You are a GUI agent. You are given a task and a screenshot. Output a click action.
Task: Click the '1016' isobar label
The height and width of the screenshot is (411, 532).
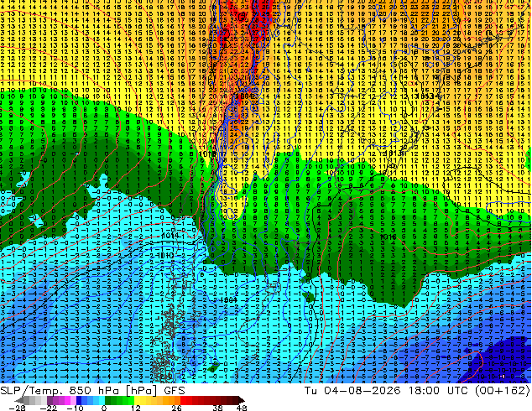tap(388, 237)
